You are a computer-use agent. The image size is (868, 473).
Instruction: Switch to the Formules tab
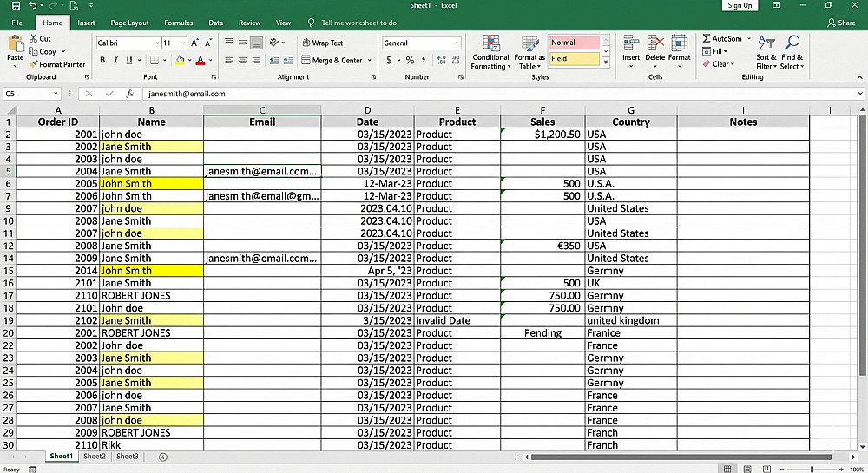(x=178, y=23)
